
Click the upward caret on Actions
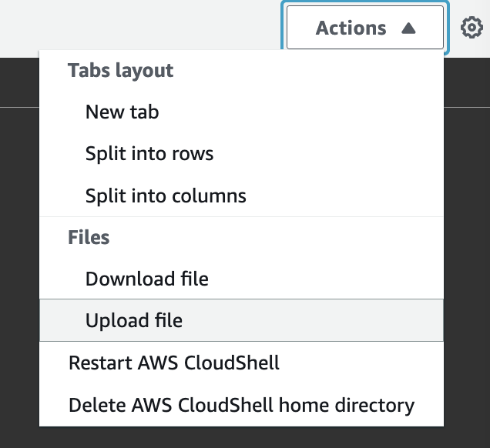click(408, 28)
